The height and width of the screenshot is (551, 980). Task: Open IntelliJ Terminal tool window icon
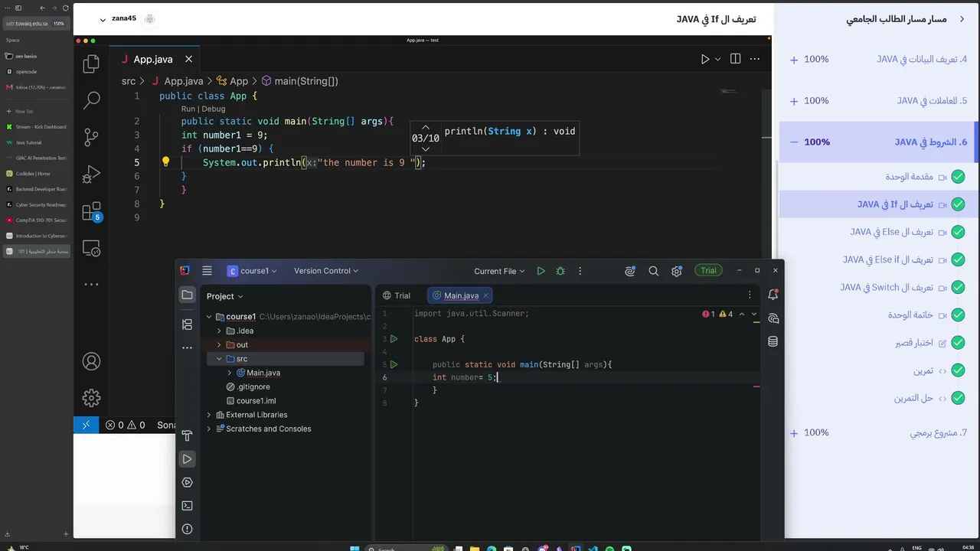(x=188, y=506)
